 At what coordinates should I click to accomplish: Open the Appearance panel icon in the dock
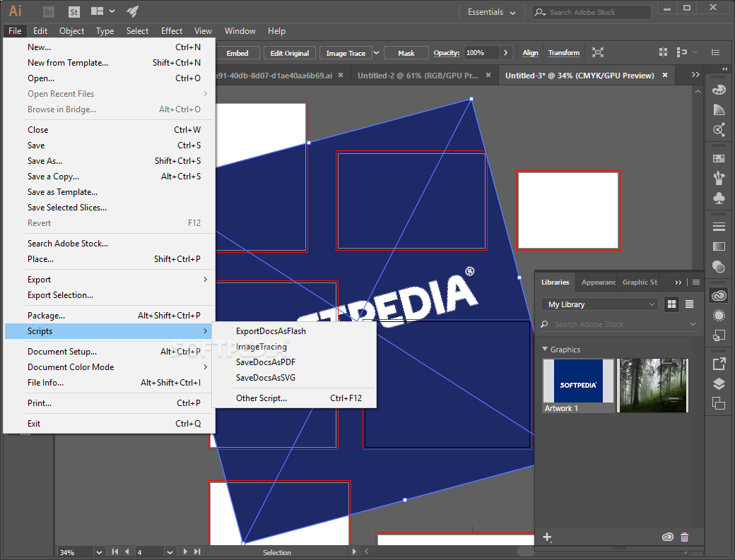coord(719,315)
